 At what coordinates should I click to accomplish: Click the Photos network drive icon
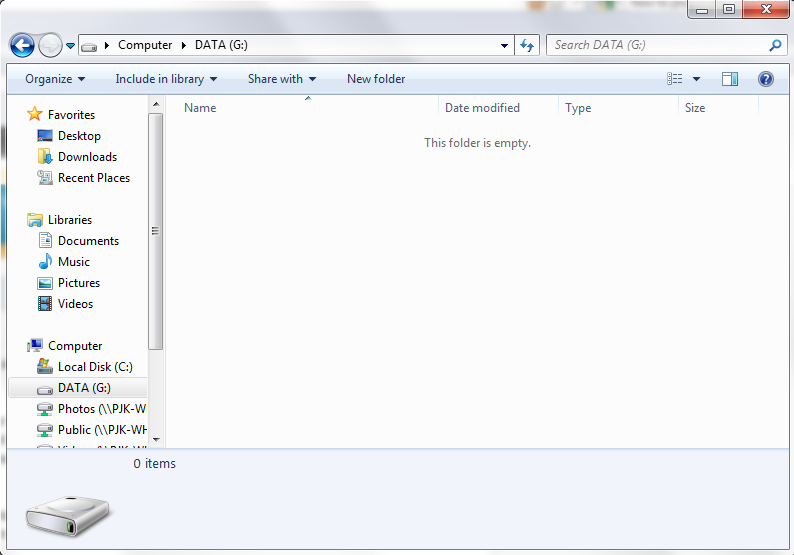point(45,409)
